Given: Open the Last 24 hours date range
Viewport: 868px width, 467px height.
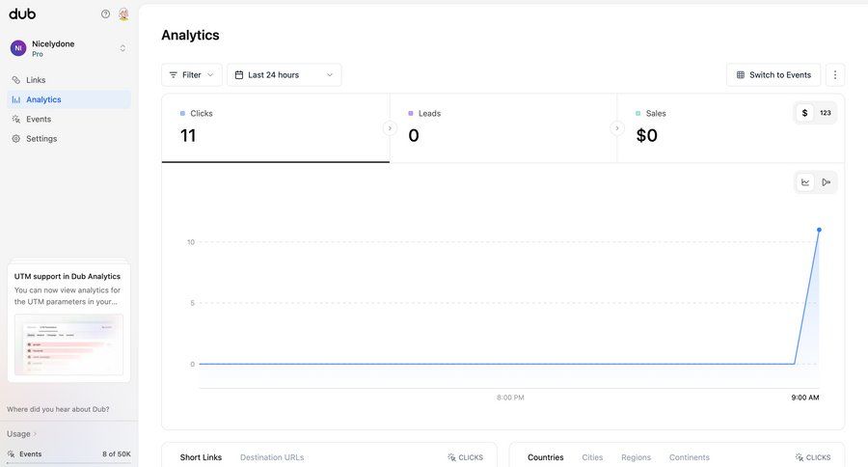Looking at the screenshot, I should point(284,75).
